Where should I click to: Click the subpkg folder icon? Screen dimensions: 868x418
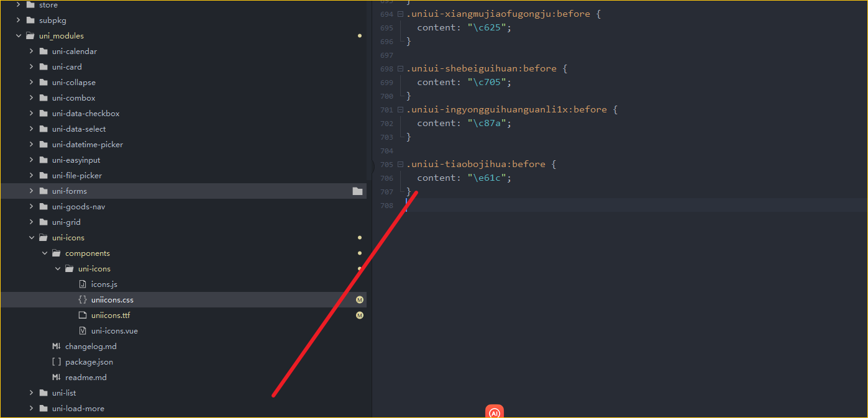click(x=30, y=20)
